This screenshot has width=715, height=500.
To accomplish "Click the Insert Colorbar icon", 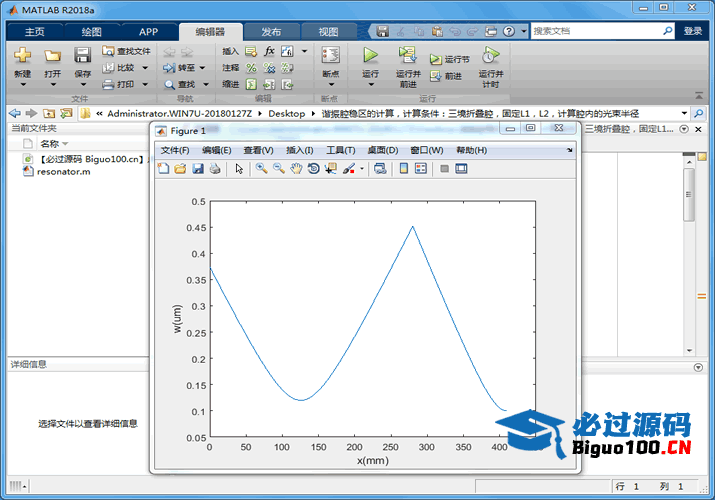I will click(x=404, y=169).
